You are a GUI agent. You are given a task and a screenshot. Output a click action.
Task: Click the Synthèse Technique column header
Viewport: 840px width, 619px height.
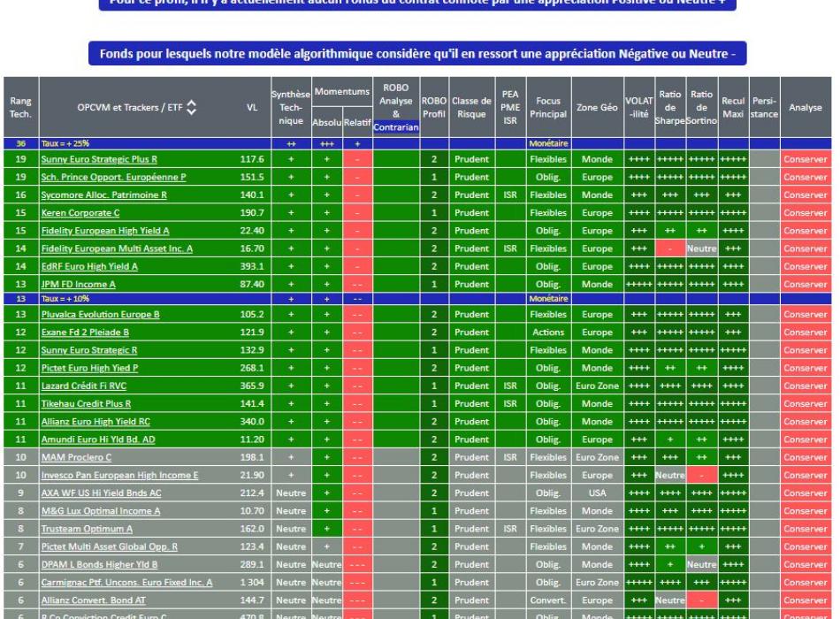(x=291, y=107)
